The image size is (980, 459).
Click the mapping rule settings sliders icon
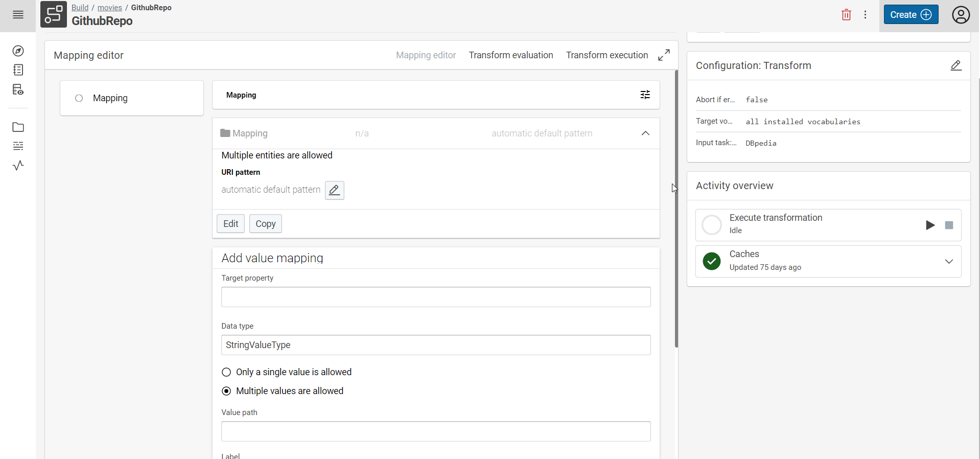coord(645,95)
